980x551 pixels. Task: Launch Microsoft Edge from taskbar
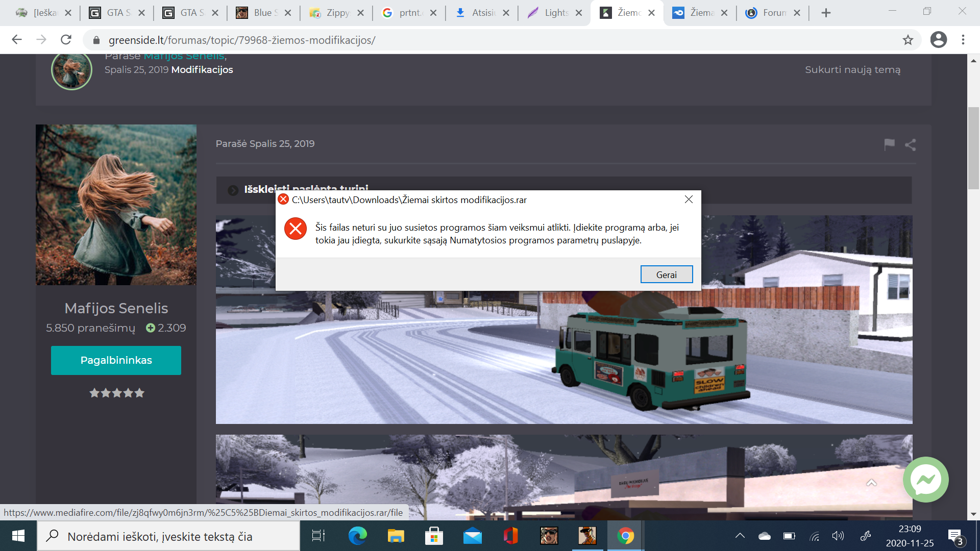coord(357,536)
